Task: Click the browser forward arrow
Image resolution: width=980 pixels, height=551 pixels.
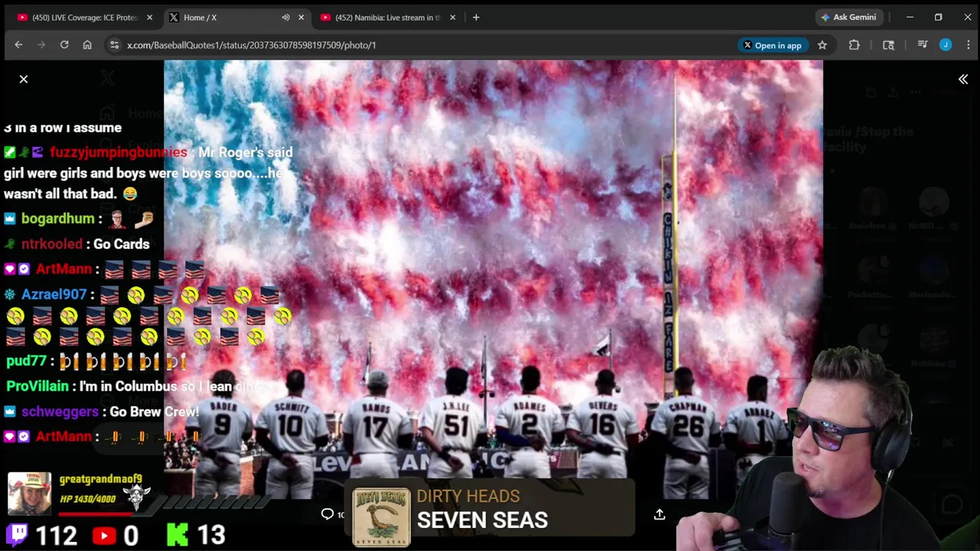Action: 41,45
